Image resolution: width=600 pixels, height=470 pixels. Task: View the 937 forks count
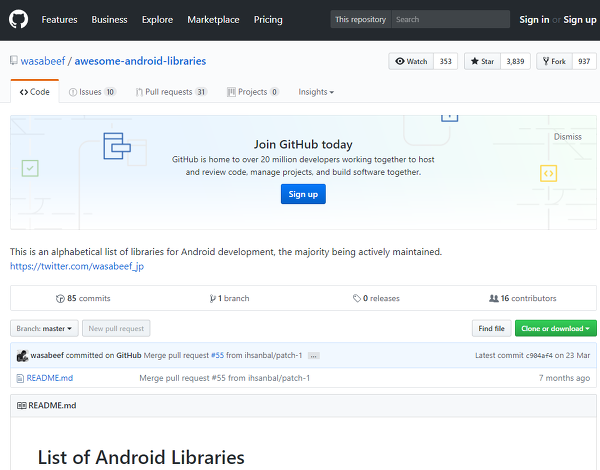coord(584,61)
